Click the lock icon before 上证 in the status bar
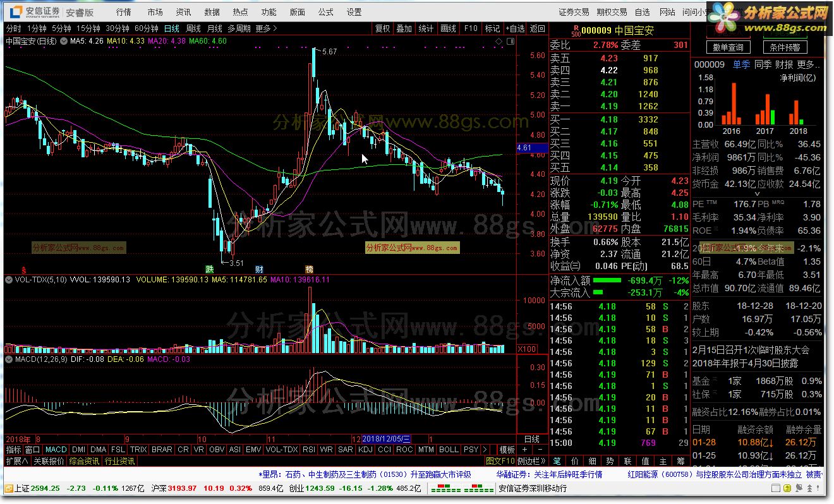 pyautogui.click(x=8, y=488)
